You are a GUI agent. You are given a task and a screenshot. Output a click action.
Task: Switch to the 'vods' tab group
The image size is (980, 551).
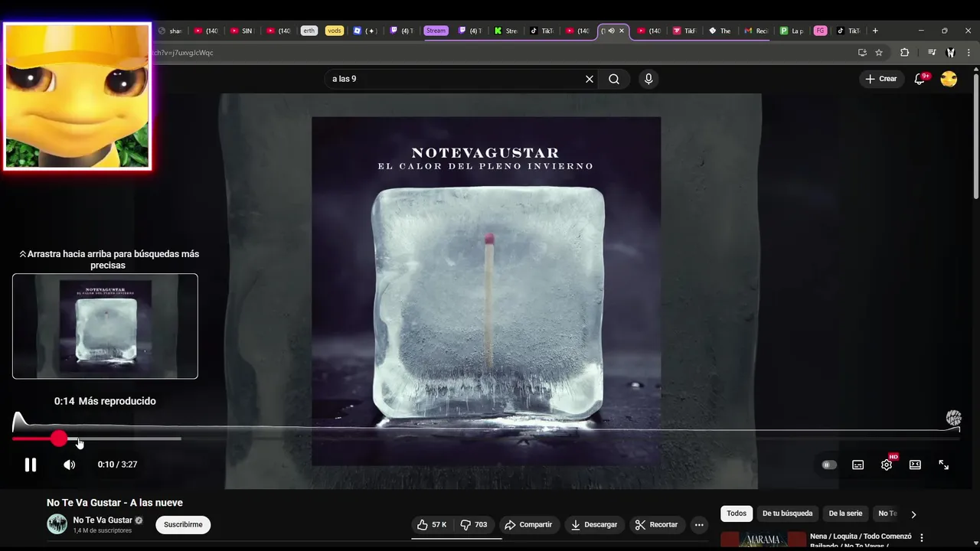tap(334, 31)
